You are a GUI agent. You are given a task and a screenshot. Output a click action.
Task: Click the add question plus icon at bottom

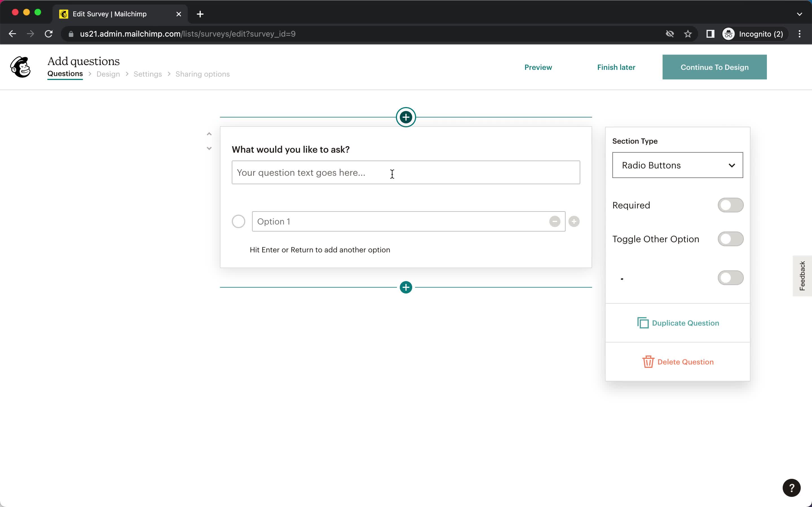tap(406, 287)
